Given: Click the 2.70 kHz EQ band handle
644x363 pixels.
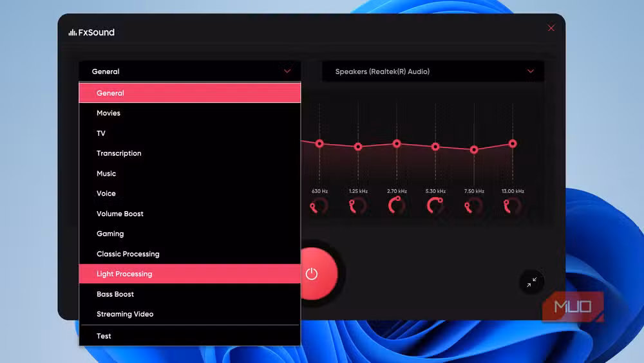Looking at the screenshot, I should (397, 144).
